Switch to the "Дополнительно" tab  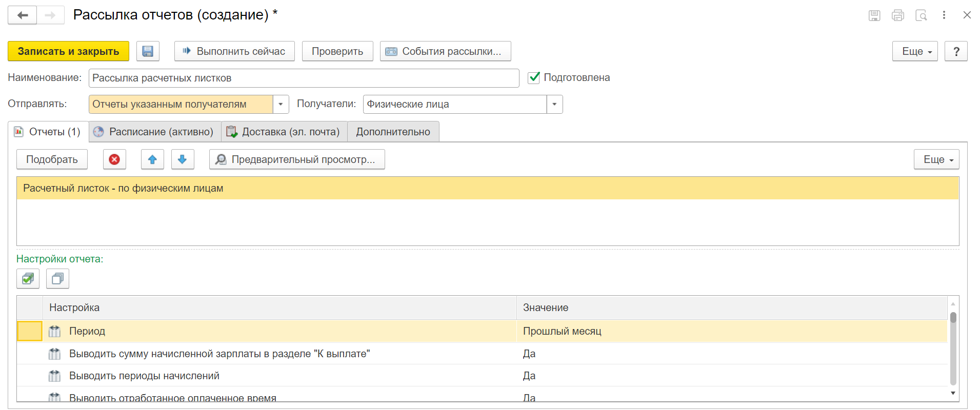tap(393, 132)
